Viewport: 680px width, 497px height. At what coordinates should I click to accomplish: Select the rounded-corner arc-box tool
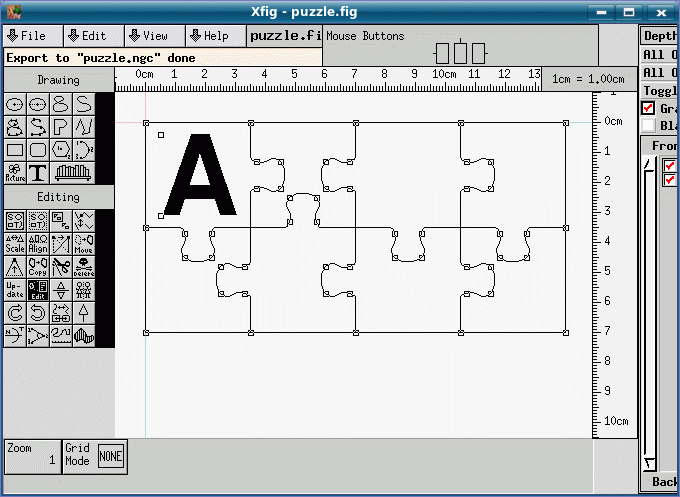(x=38, y=150)
